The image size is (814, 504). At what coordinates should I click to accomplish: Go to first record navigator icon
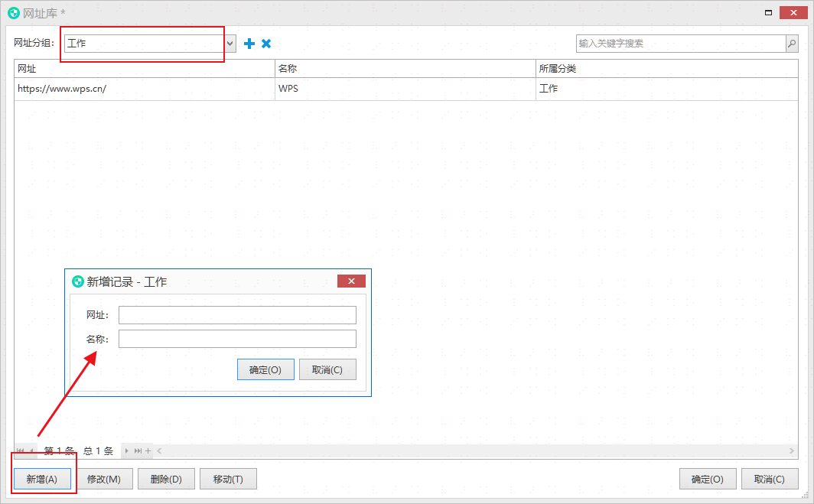pos(20,450)
